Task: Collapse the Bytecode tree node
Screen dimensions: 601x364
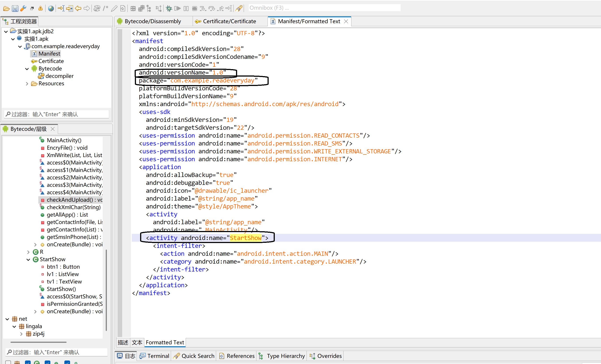Action: 27,69
